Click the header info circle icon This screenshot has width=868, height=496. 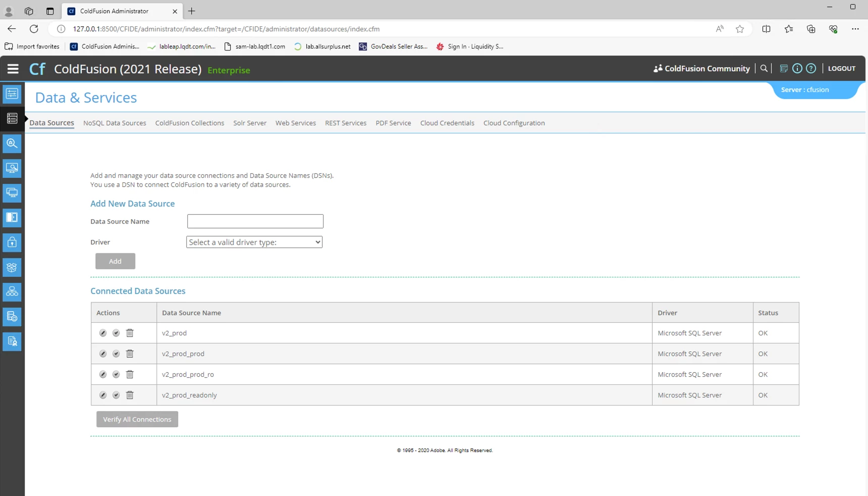797,68
